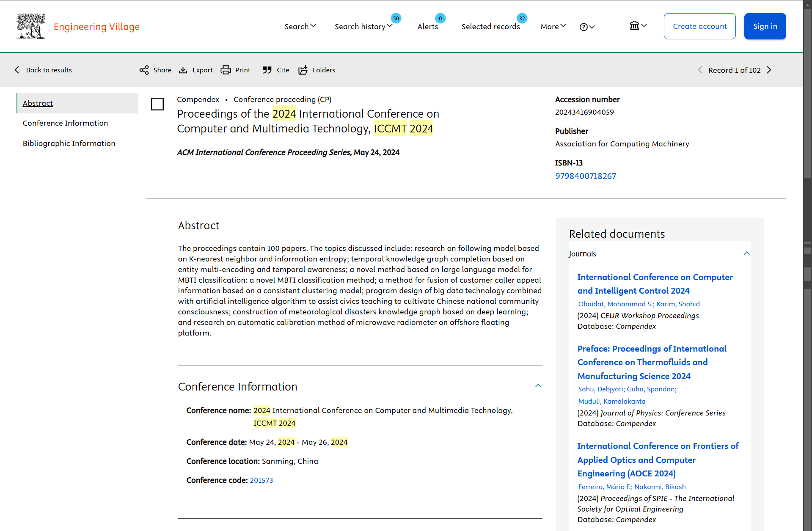Click the 0 badge on Alerts
Screen dimensions: 812x531
point(440,18)
